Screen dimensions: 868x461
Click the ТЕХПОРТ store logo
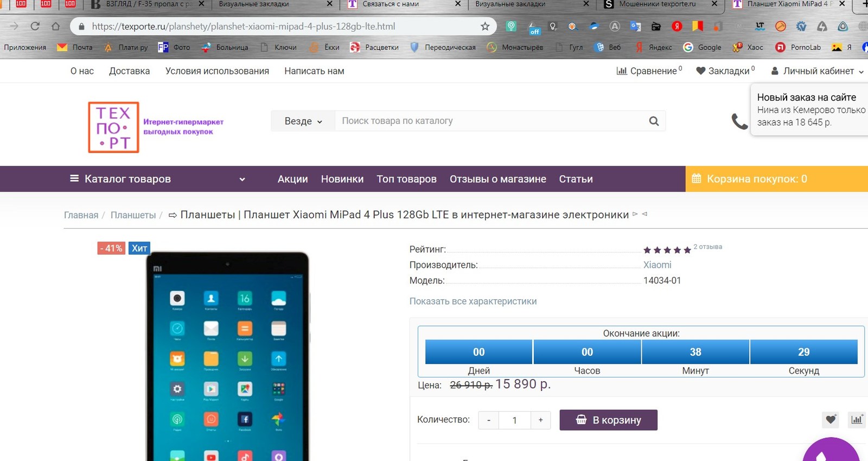point(113,127)
